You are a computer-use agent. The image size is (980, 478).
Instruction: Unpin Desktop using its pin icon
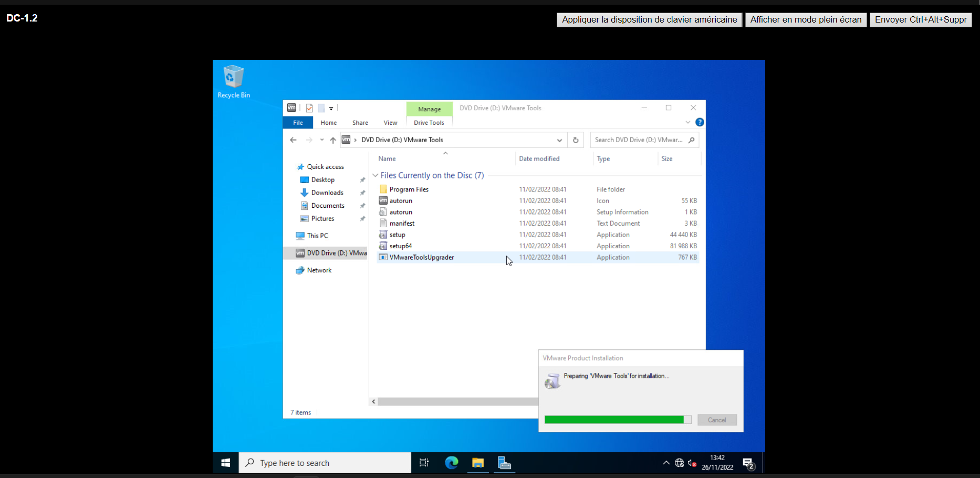362,180
